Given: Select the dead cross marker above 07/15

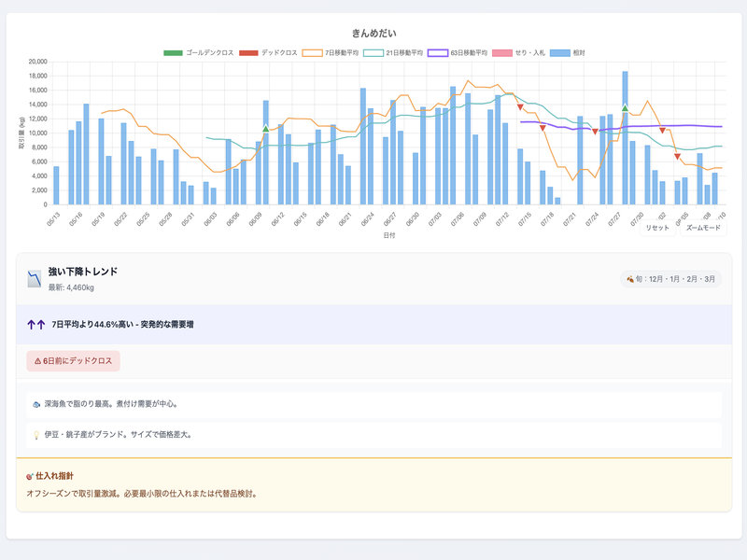Looking at the screenshot, I should [x=520, y=107].
